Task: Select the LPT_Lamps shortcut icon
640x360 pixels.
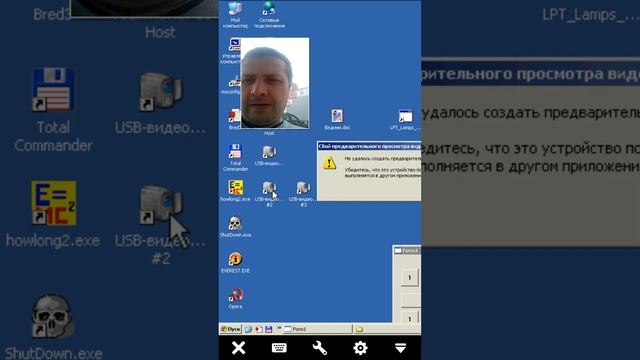Action: 405,116
